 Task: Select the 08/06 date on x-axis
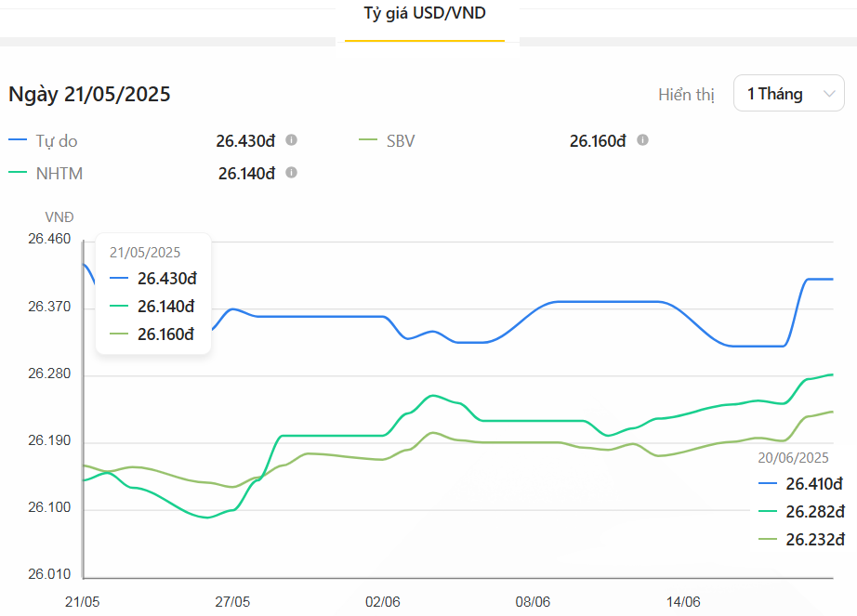coord(533,602)
